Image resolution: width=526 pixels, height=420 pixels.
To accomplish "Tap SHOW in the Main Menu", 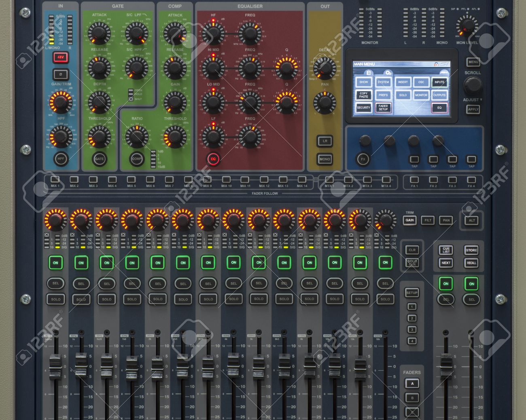I will (364, 82).
